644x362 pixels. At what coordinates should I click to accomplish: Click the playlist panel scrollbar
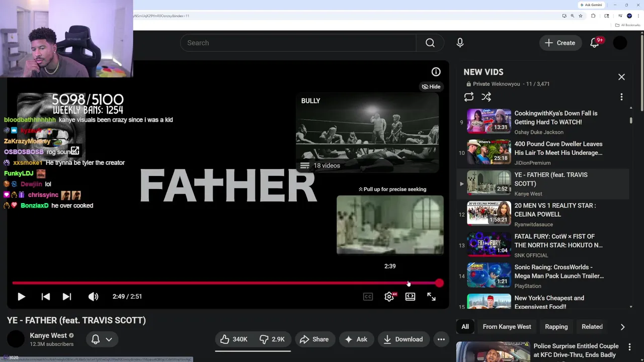tap(631, 121)
